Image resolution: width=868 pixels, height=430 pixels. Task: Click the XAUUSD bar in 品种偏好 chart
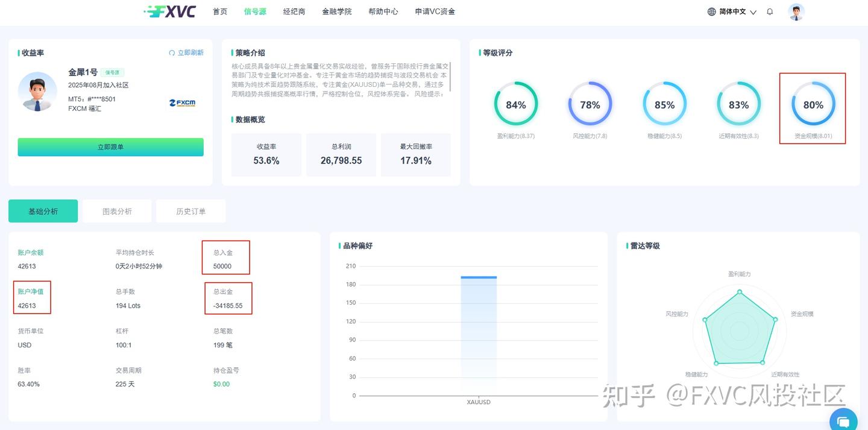tap(478, 332)
